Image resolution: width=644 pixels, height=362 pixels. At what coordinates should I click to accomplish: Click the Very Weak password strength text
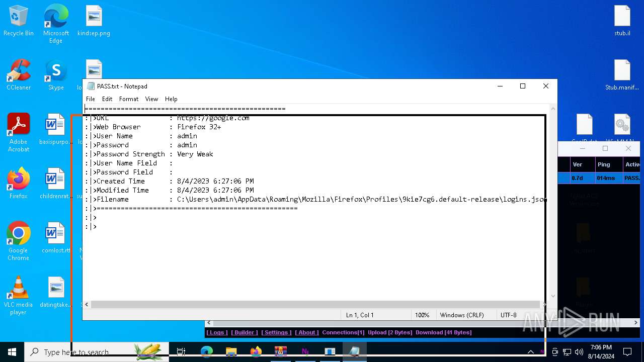point(195,154)
